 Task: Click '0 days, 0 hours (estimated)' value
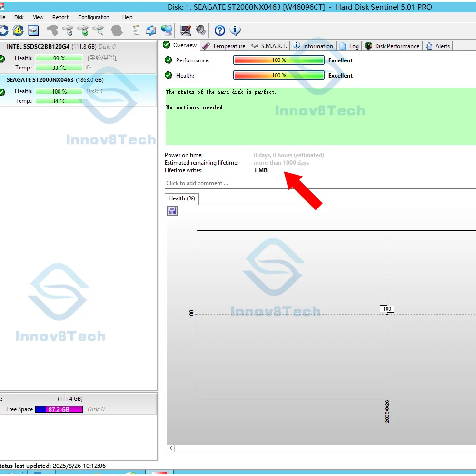pos(289,155)
